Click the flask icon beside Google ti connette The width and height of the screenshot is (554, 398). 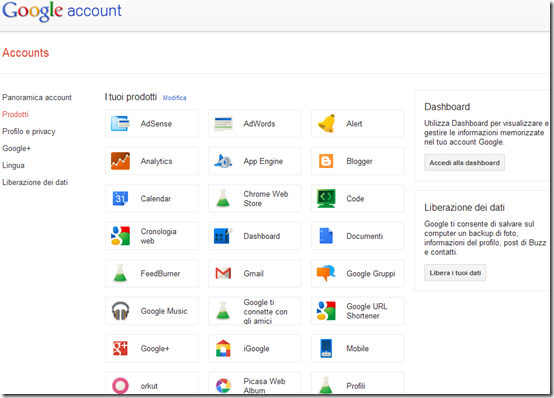[x=223, y=311]
